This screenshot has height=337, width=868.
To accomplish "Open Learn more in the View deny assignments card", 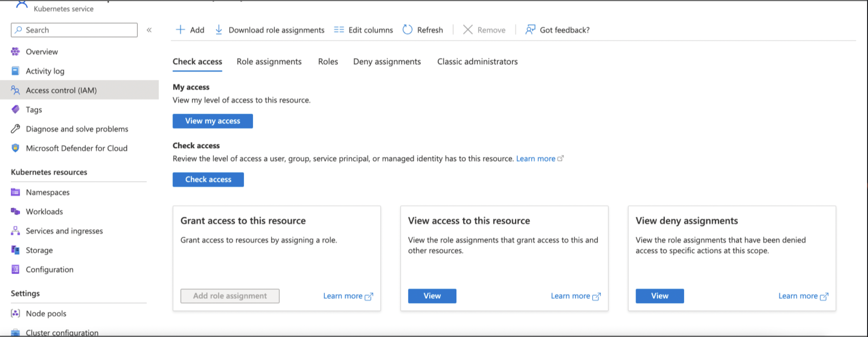I will click(x=798, y=296).
